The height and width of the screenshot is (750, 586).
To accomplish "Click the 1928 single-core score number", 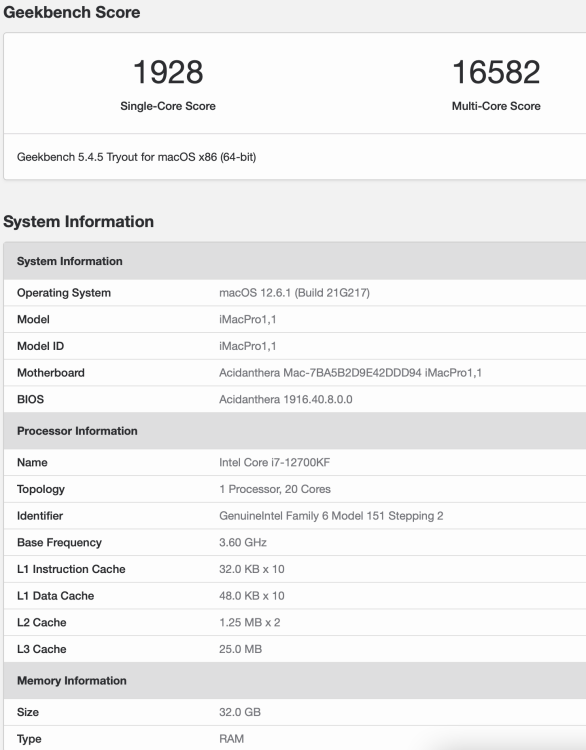I will pyautogui.click(x=168, y=72).
